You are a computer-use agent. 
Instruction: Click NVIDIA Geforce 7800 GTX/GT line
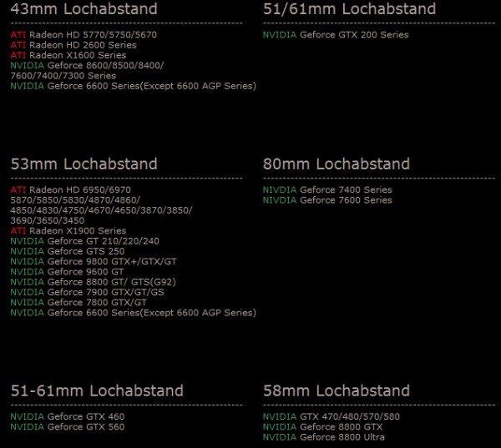coord(78,302)
